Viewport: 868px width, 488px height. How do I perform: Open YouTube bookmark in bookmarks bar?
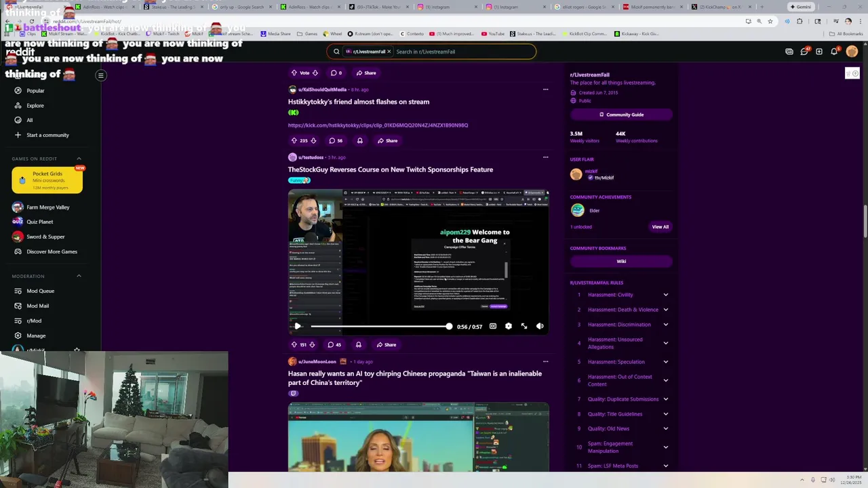coord(493,33)
